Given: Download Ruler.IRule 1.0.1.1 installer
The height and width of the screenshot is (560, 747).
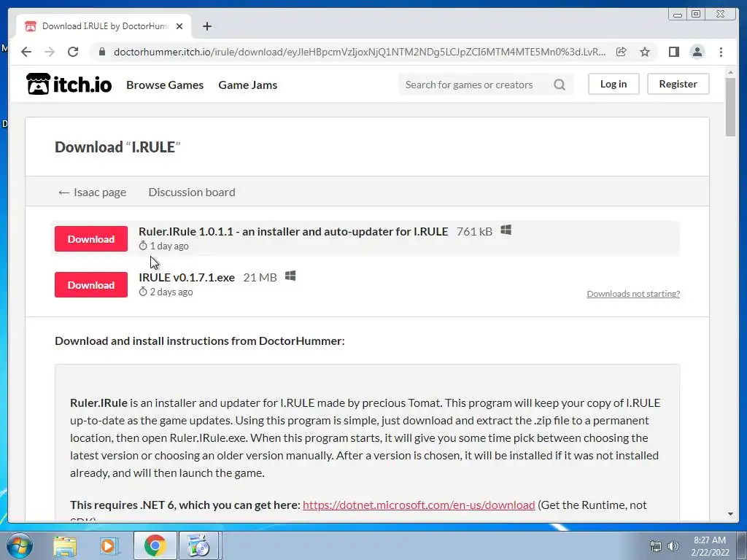Looking at the screenshot, I should pos(91,238).
